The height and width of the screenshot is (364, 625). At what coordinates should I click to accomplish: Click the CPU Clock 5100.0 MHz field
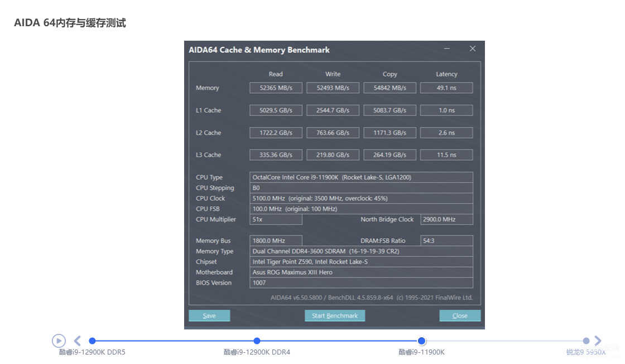[361, 198]
